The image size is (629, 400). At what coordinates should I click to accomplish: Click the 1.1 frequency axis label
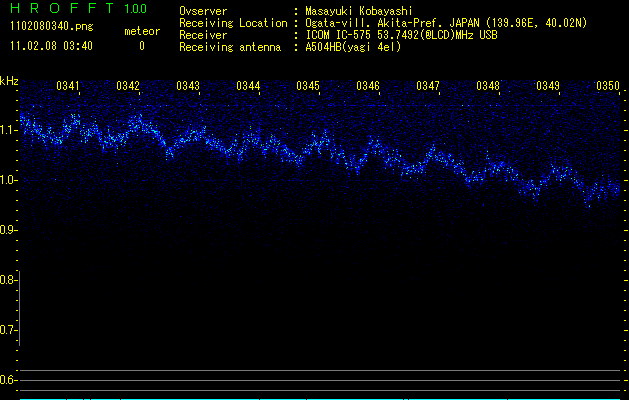[9, 130]
